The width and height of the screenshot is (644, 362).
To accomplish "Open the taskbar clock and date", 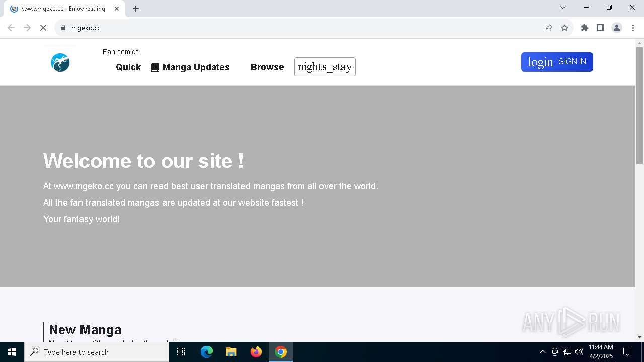I will (x=601, y=352).
